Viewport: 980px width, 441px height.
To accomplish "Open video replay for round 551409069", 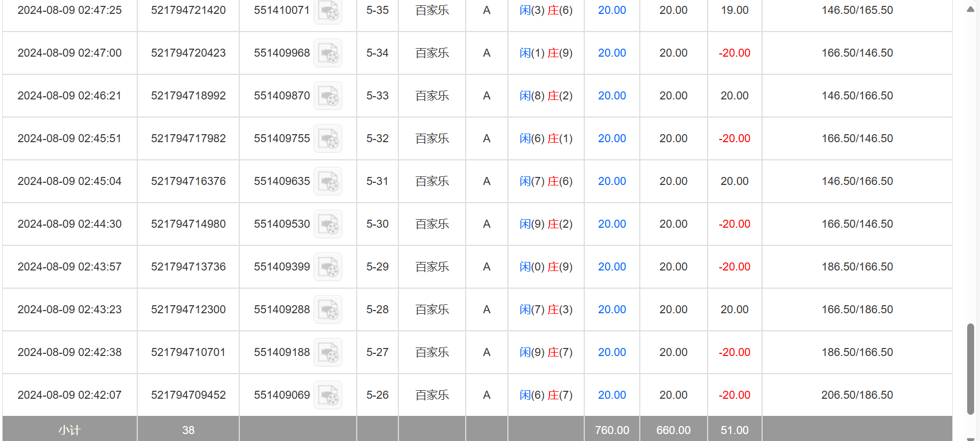I will [327, 395].
